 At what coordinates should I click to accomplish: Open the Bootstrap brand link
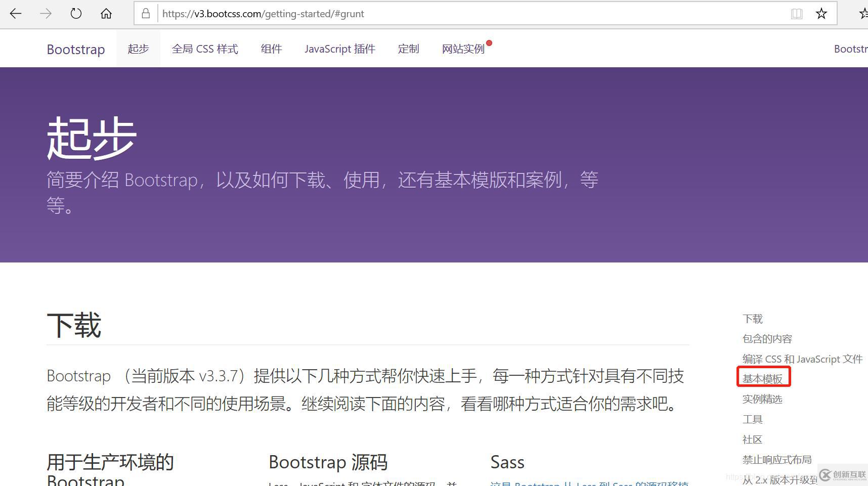click(76, 49)
